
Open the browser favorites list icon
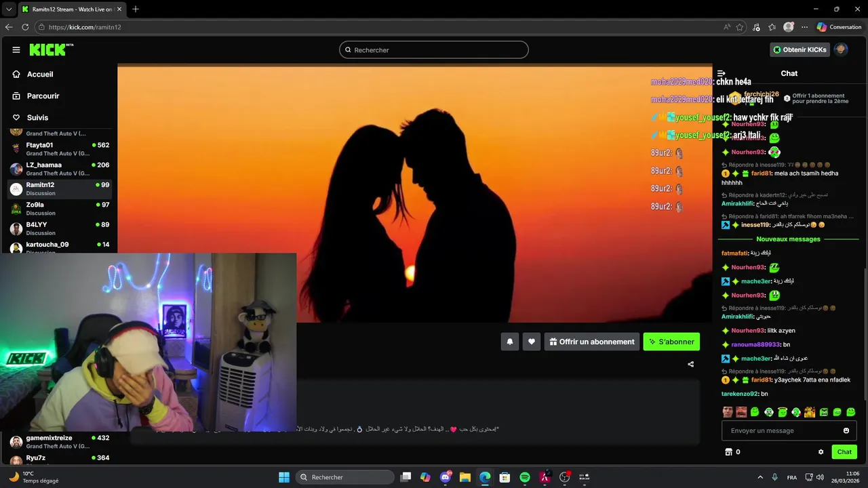[x=772, y=27]
